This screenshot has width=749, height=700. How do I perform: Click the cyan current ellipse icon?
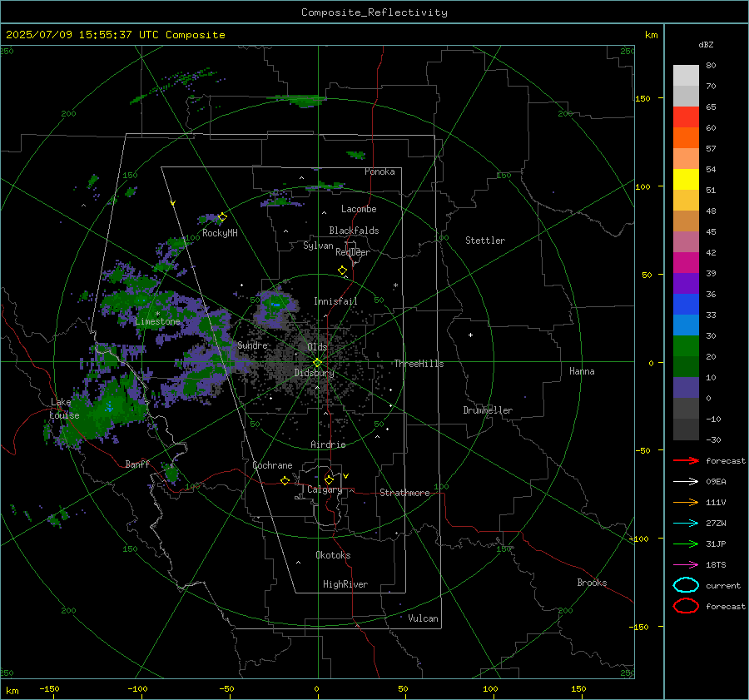pyautogui.click(x=686, y=585)
